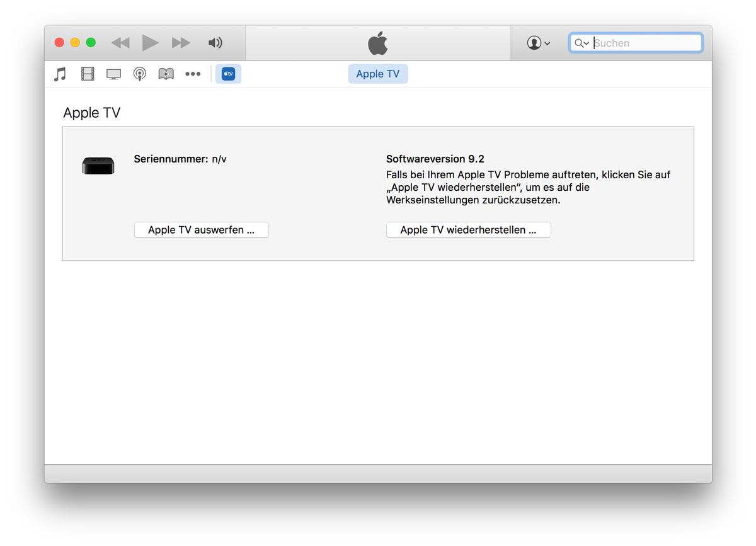
Task: Open the Books library icon
Action: [166, 74]
